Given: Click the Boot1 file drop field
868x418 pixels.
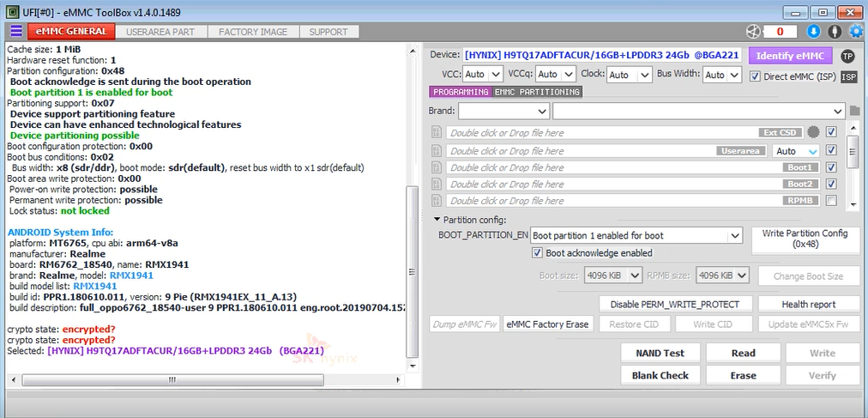Looking at the screenshot, I should 633,167.
